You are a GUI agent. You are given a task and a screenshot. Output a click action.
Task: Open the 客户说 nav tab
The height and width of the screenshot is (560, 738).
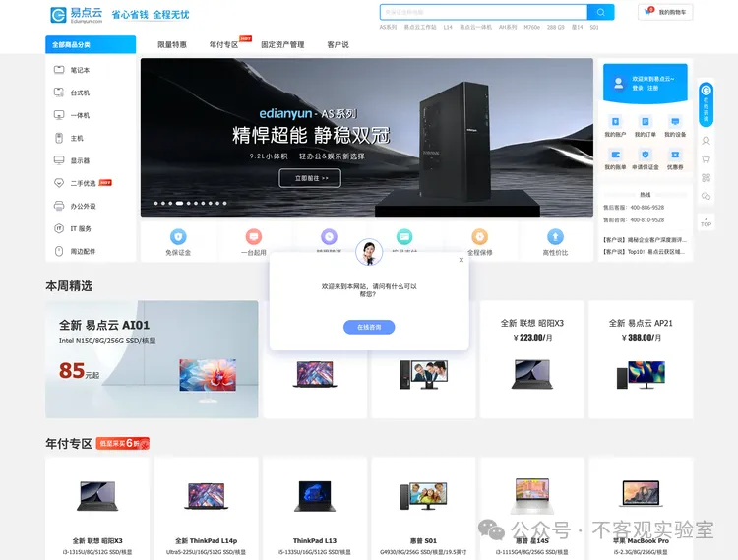click(x=338, y=44)
